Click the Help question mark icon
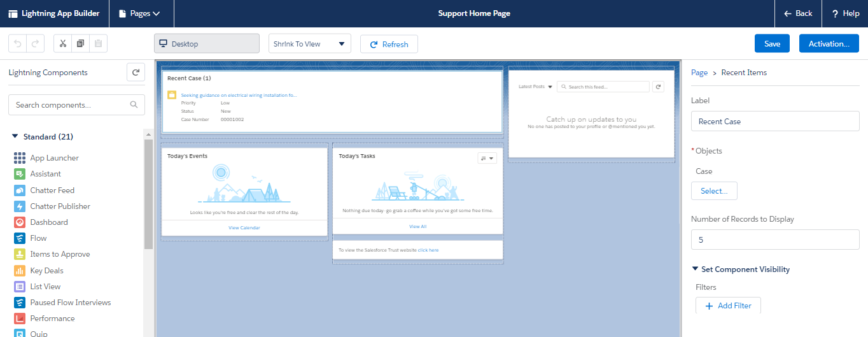868x337 pixels. [835, 13]
